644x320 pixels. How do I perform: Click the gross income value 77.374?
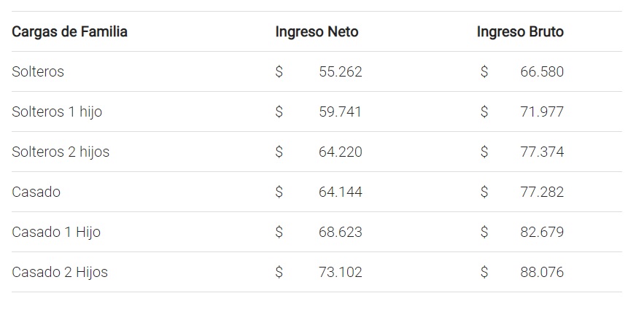[x=542, y=152]
